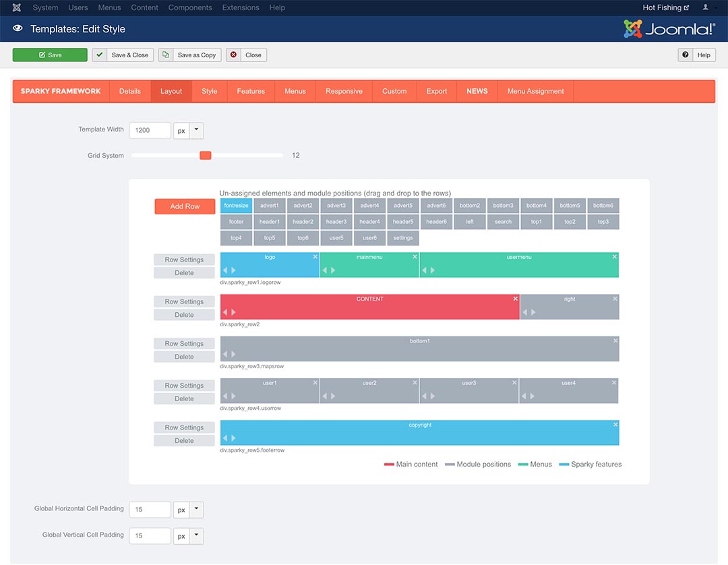This screenshot has width=728, height=565.
Task: Open Row Settings for the logorow
Action: [184, 260]
